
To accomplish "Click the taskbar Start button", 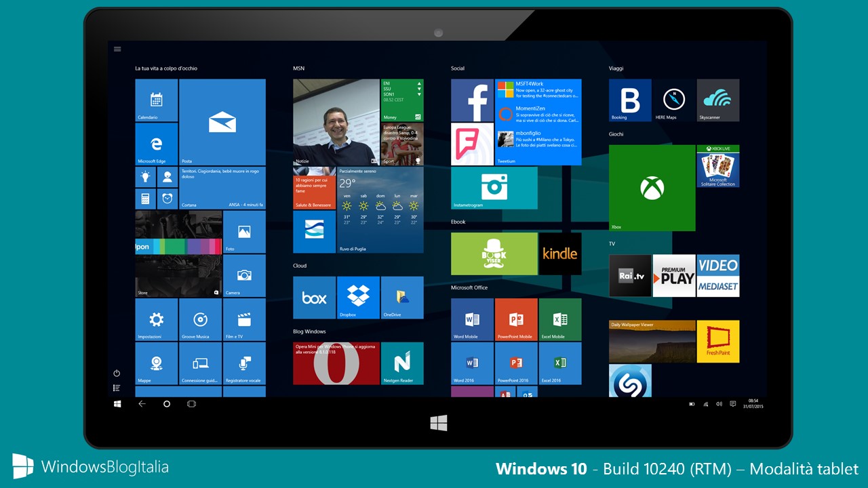I will point(117,404).
